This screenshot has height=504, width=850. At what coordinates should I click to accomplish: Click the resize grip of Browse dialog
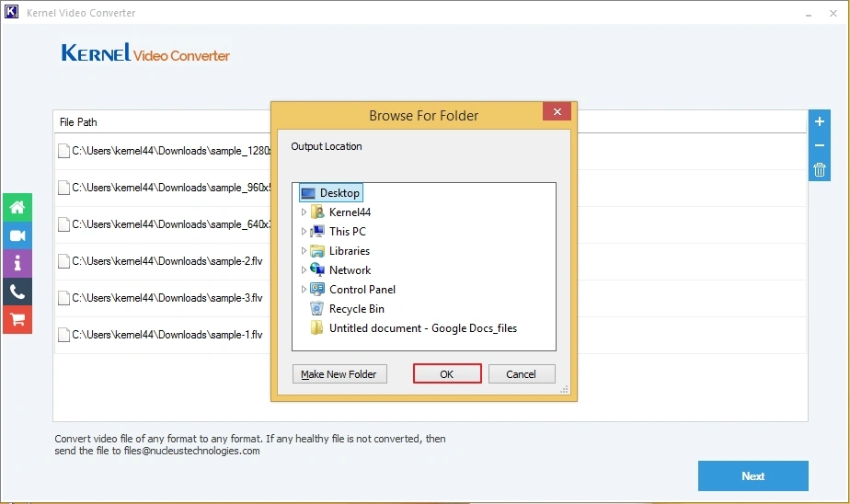tap(564, 389)
